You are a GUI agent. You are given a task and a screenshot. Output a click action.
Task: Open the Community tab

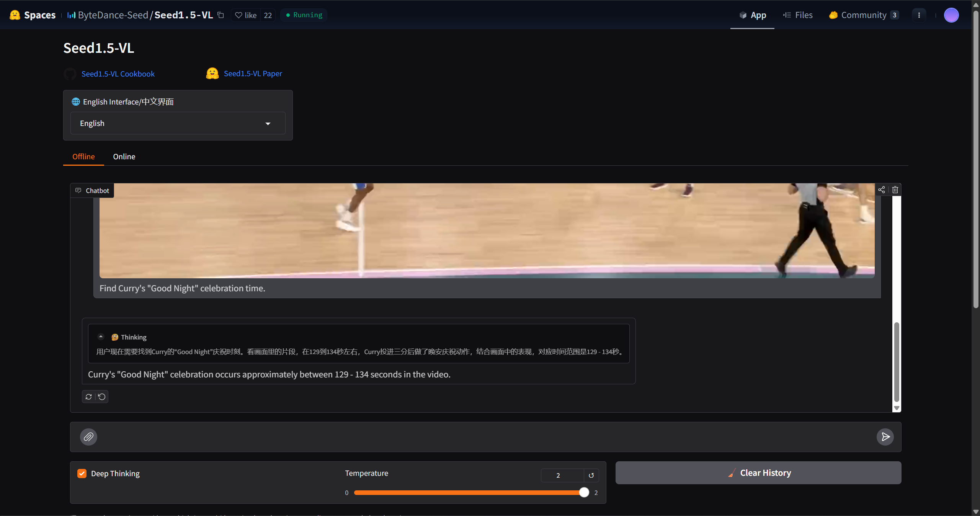tap(863, 15)
